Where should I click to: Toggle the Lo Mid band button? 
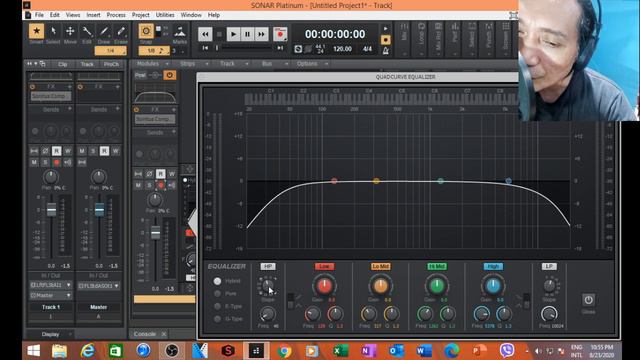point(380,267)
